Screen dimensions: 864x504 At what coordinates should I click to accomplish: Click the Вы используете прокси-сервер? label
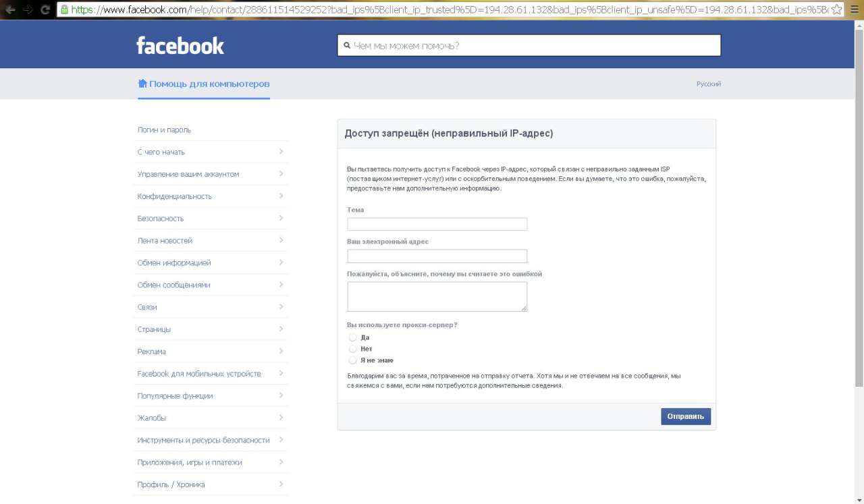402,325
